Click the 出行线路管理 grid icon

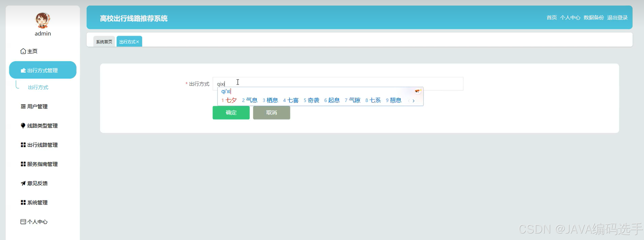click(x=23, y=145)
